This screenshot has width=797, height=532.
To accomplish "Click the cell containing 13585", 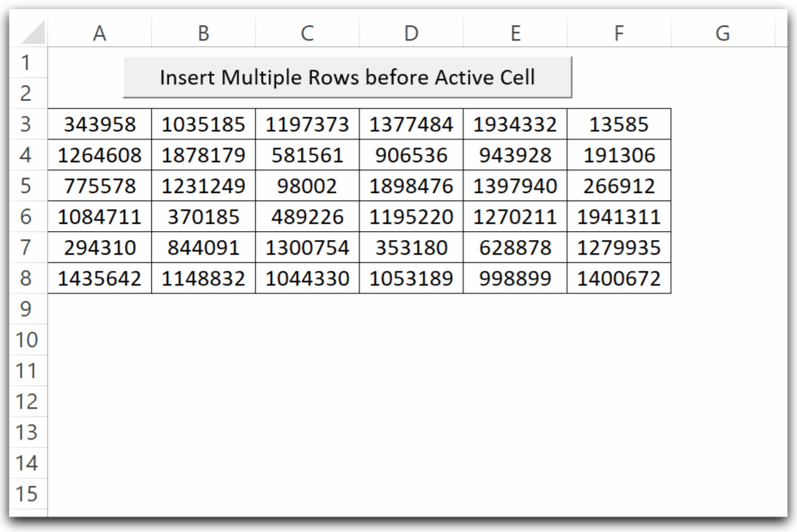I will pyautogui.click(x=618, y=124).
